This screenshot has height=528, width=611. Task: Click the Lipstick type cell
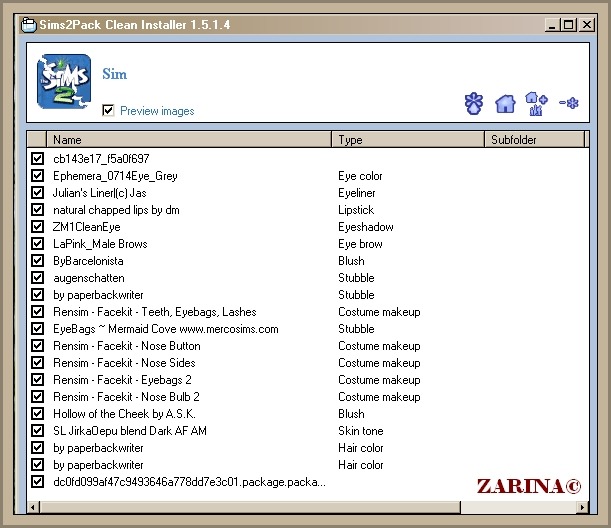[x=356, y=210]
